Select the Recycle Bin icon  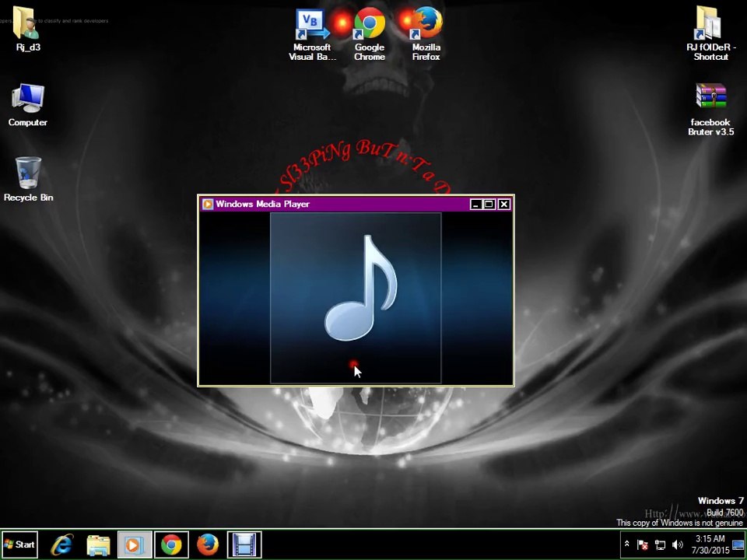pos(28,179)
